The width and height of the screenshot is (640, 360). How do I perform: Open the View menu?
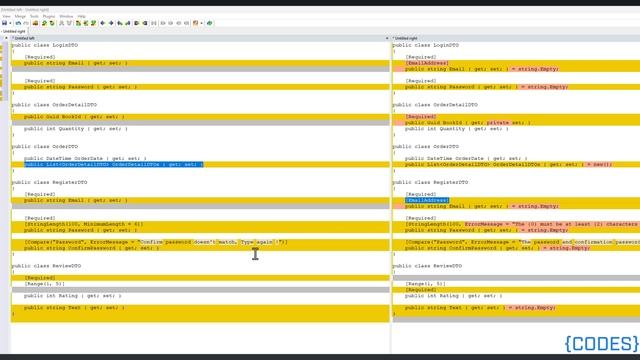[x=7, y=16]
